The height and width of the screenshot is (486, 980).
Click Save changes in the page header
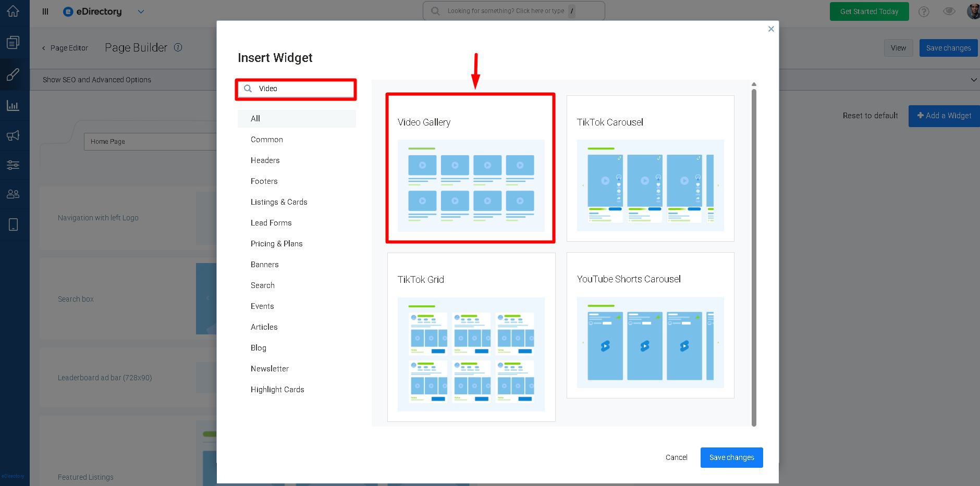coord(949,48)
